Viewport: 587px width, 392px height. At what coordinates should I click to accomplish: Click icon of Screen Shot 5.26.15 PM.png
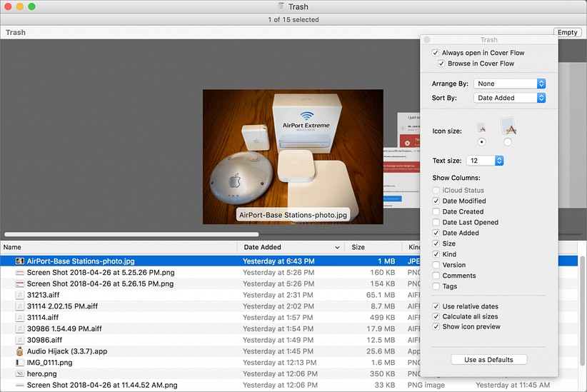coord(20,283)
